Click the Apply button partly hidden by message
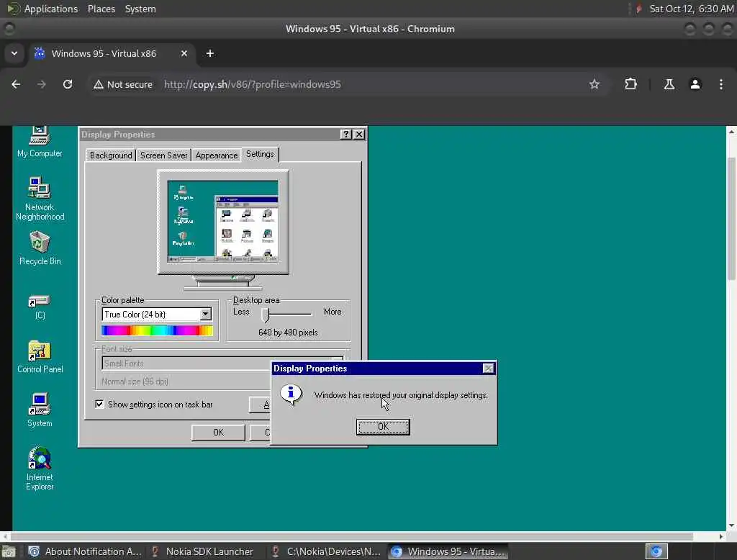 260,405
